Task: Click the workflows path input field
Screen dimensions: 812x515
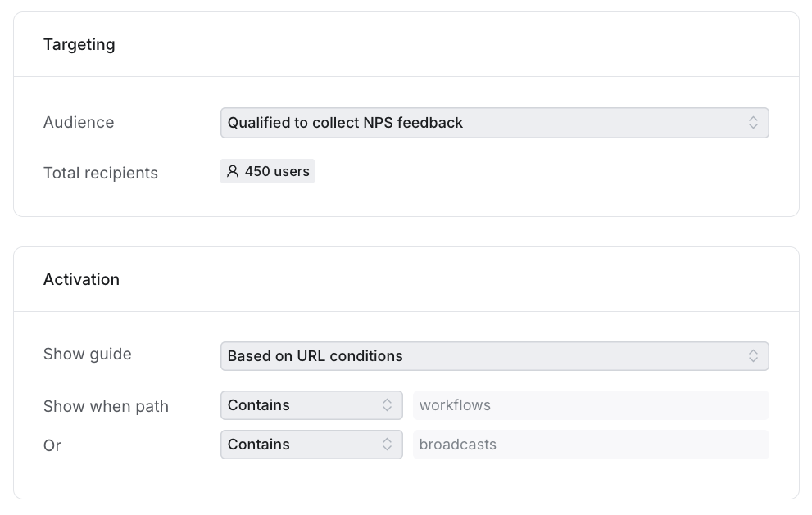Action: pos(590,404)
